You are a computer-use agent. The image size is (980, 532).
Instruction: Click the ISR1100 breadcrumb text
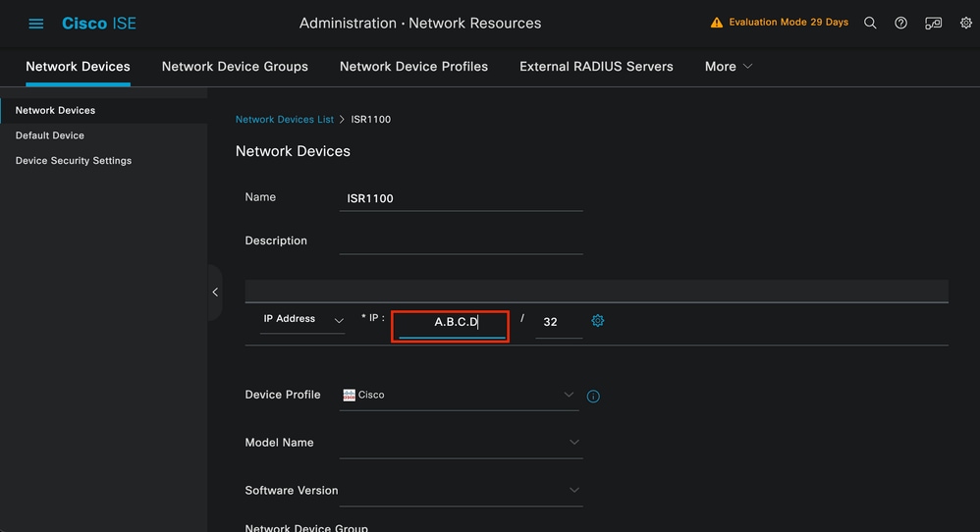pyautogui.click(x=370, y=120)
